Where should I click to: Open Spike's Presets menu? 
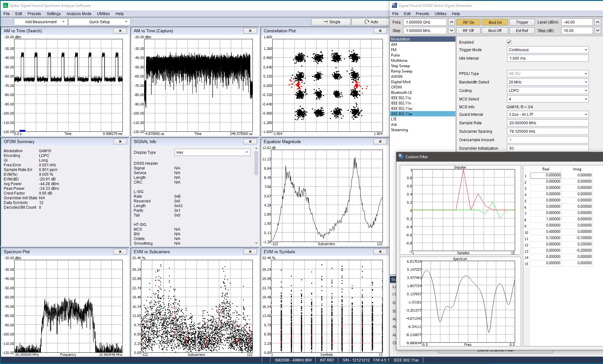point(34,13)
